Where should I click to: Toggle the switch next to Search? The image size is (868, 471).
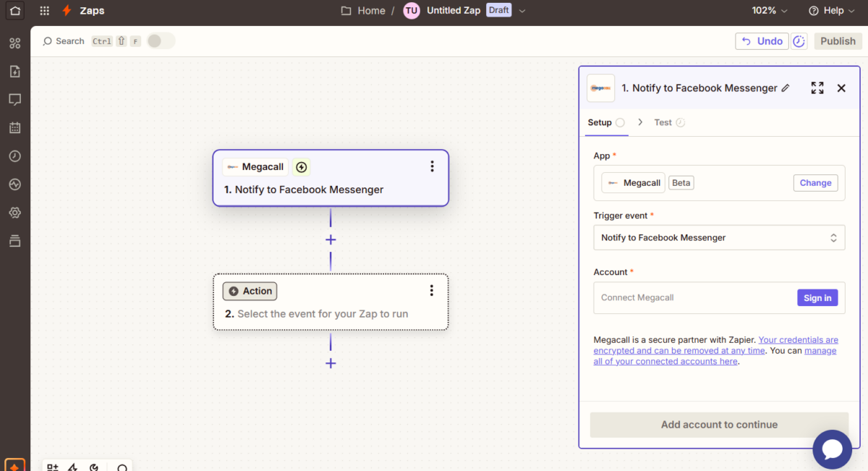pos(161,41)
